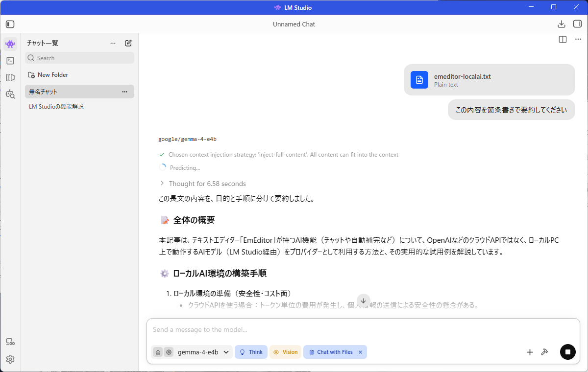
Task: Open the tools hammer icon
Action: tap(544, 352)
